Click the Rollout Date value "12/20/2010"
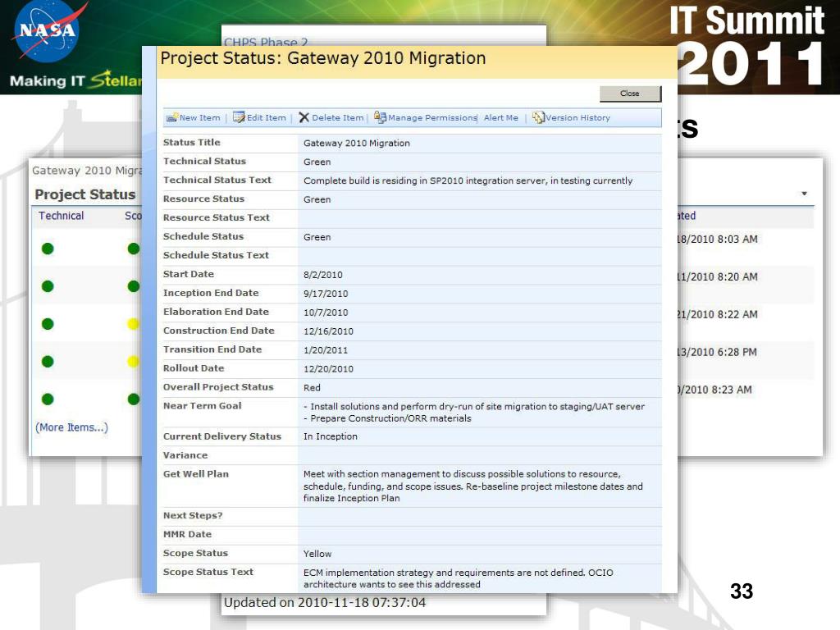840x630 pixels. click(x=328, y=368)
